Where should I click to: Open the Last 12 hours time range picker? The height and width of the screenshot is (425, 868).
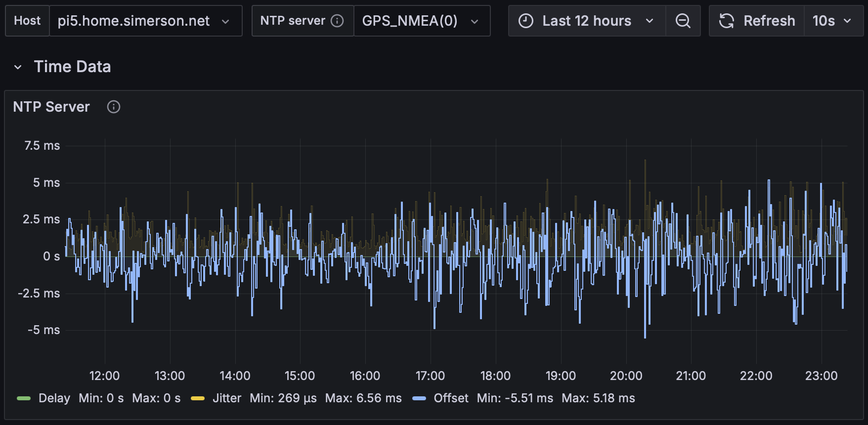(587, 21)
